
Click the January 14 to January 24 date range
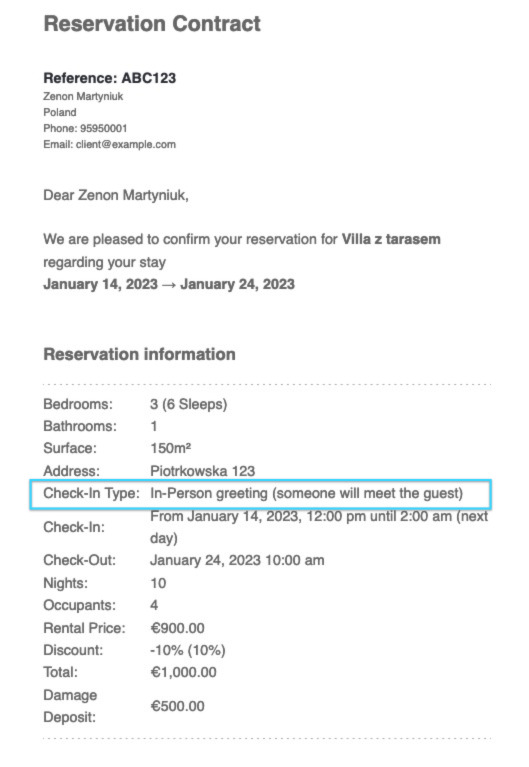[169, 284]
